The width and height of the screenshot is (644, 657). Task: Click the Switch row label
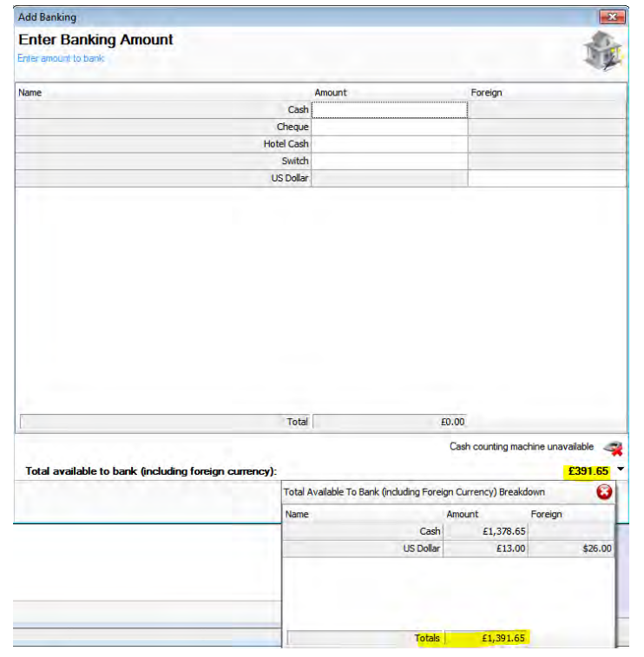[x=295, y=161]
